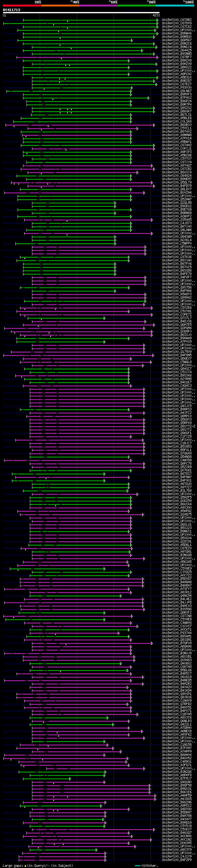Click the query end position 423
Image resolution: width=197 pixels, height=868 pixels.
pos(155,15)
